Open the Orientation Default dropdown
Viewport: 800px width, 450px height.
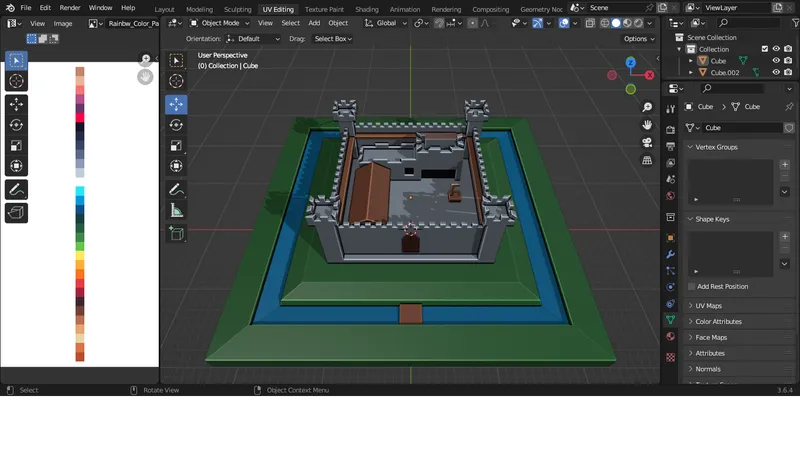tap(253, 39)
